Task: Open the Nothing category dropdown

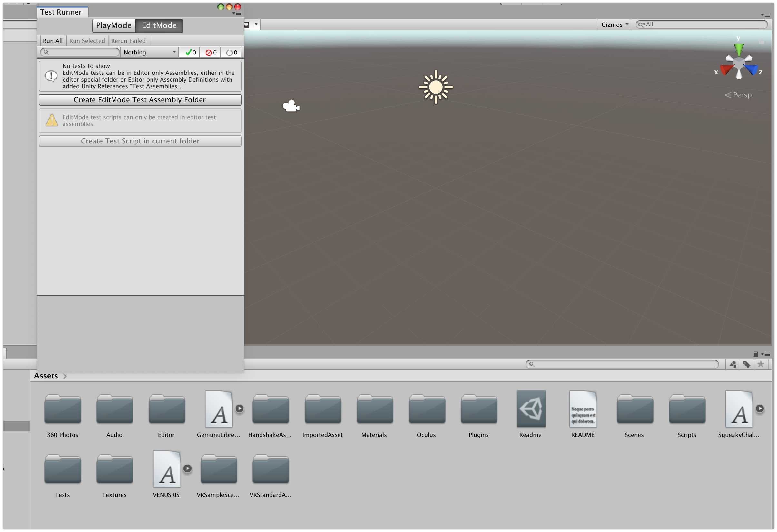Action: [x=149, y=53]
